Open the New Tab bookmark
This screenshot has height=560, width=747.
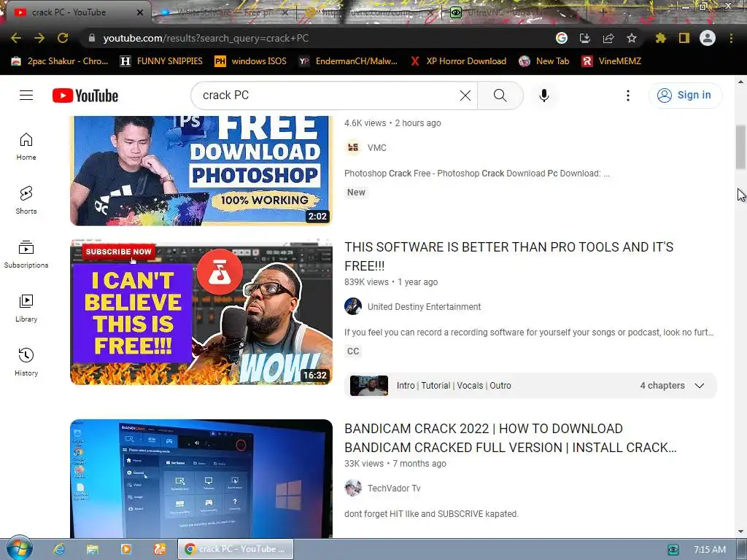point(544,61)
